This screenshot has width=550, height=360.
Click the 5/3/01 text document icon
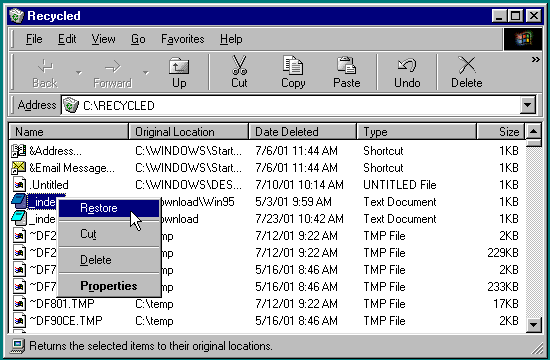19,201
